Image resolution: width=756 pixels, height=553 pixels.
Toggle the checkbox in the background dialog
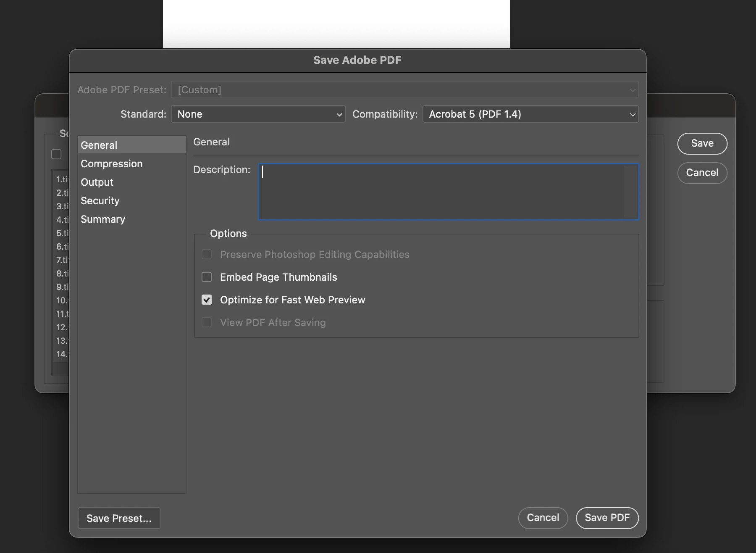coord(56,154)
